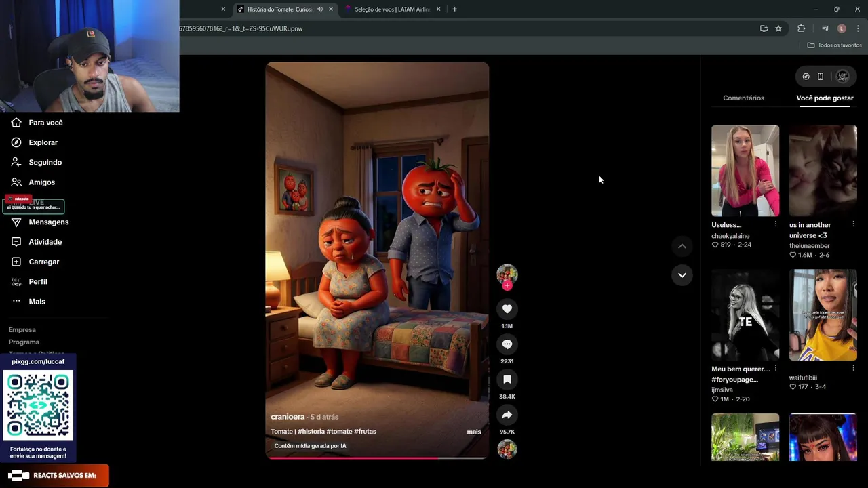Open cranioera creator profile link
This screenshot has height=488, width=868.
click(288, 417)
